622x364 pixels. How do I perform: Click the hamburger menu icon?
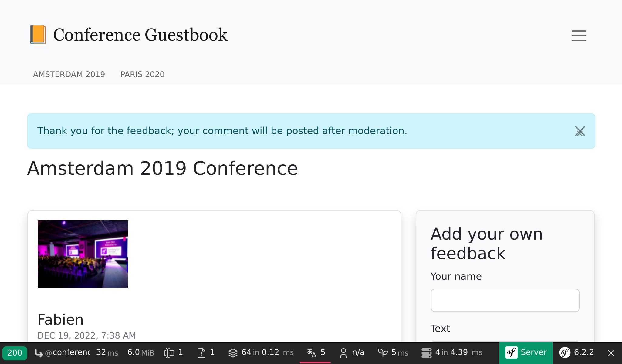[579, 35]
